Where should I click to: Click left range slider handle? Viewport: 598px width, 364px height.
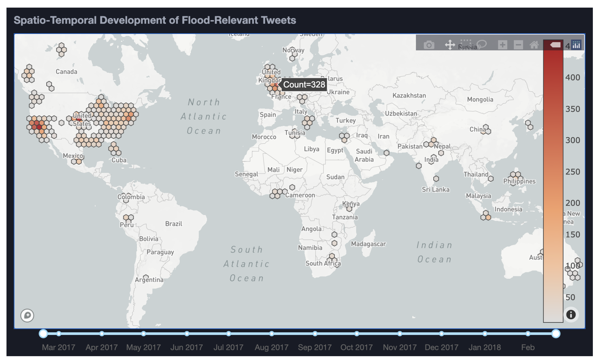click(43, 333)
